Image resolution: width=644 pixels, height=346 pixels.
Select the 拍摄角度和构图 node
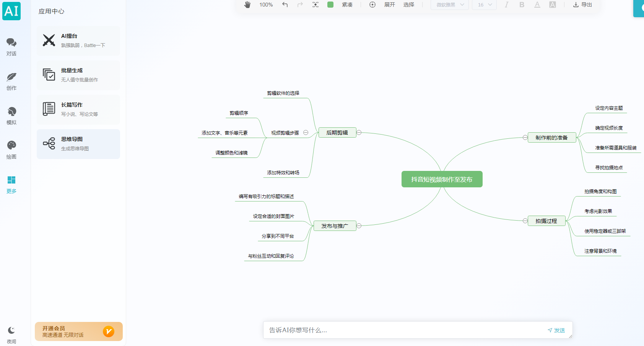point(601,192)
